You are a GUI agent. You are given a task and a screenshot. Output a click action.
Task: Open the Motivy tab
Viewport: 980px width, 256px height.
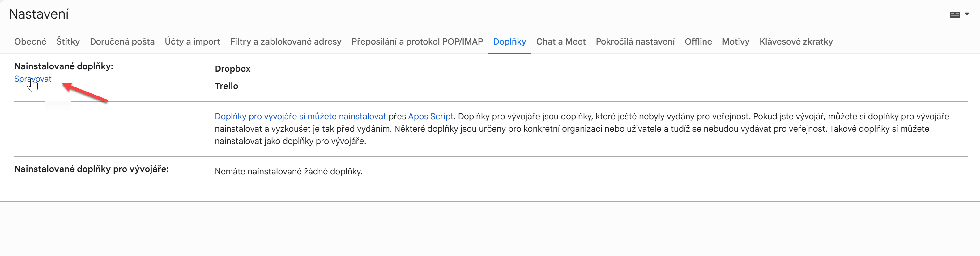(735, 41)
